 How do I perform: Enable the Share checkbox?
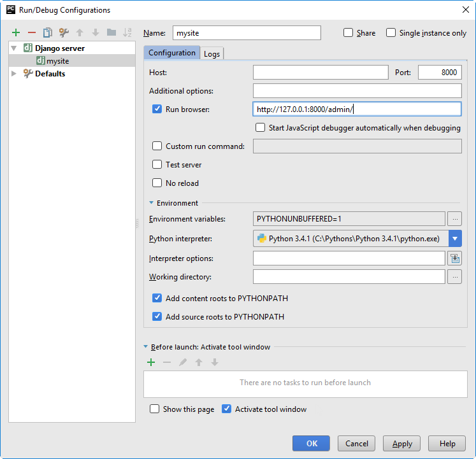tap(348, 32)
